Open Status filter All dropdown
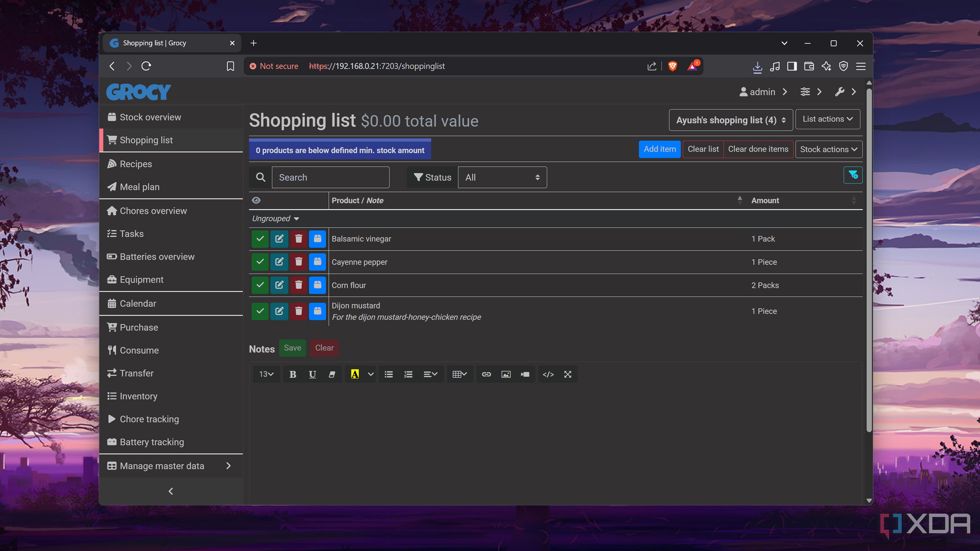The width and height of the screenshot is (980, 551). point(502,178)
